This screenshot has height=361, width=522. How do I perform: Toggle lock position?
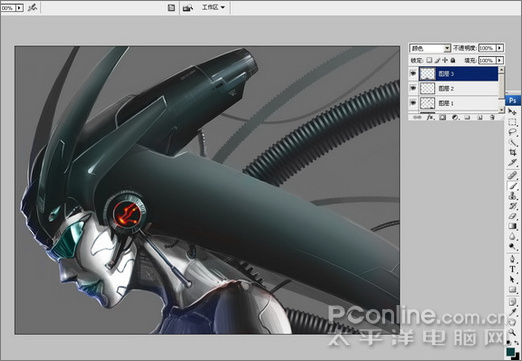point(445,60)
